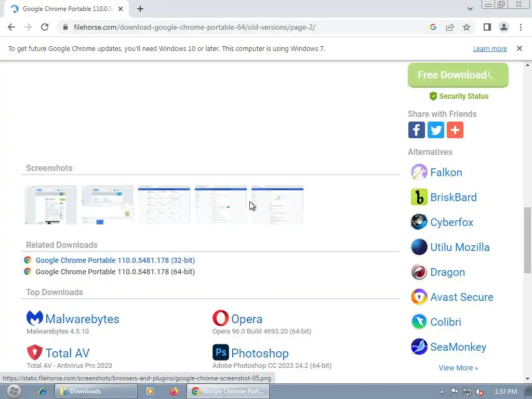
Task: Open the Opera download link
Action: pos(247,319)
